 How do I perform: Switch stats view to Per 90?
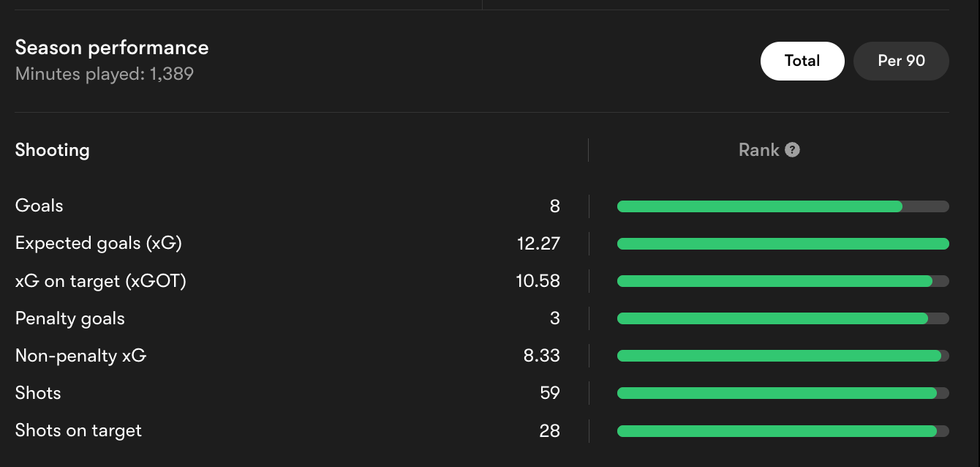901,61
